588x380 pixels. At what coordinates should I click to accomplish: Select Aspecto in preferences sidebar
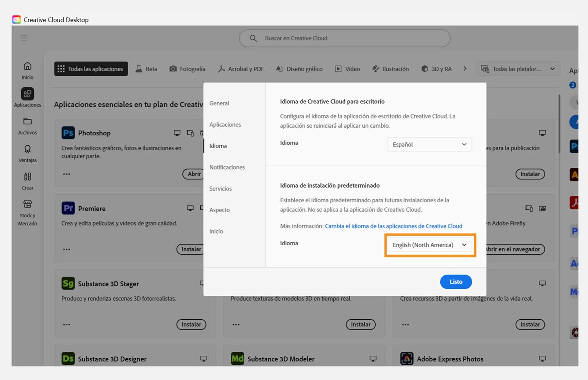point(219,210)
